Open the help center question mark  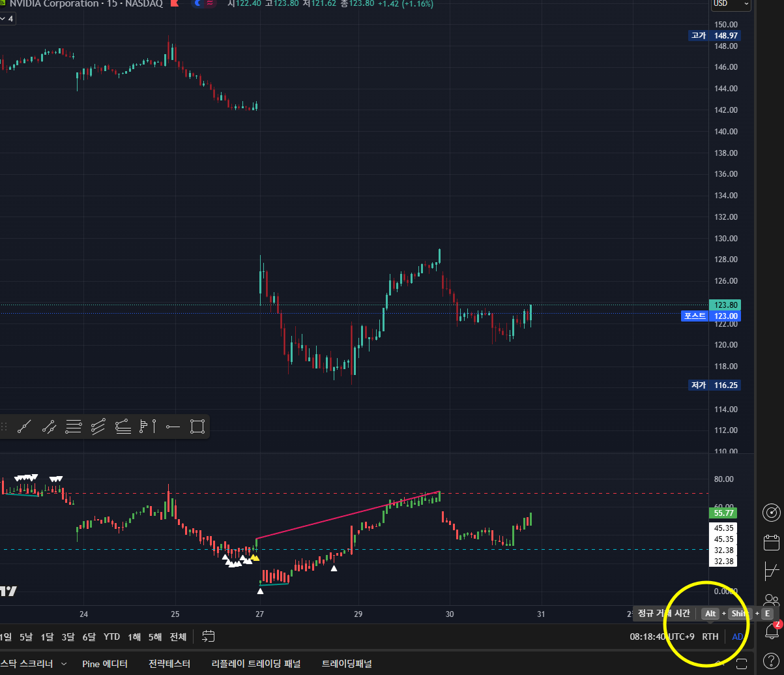tap(772, 661)
